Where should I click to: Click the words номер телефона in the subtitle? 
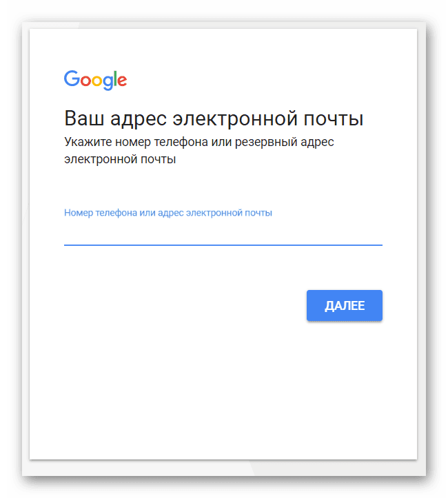point(161,143)
